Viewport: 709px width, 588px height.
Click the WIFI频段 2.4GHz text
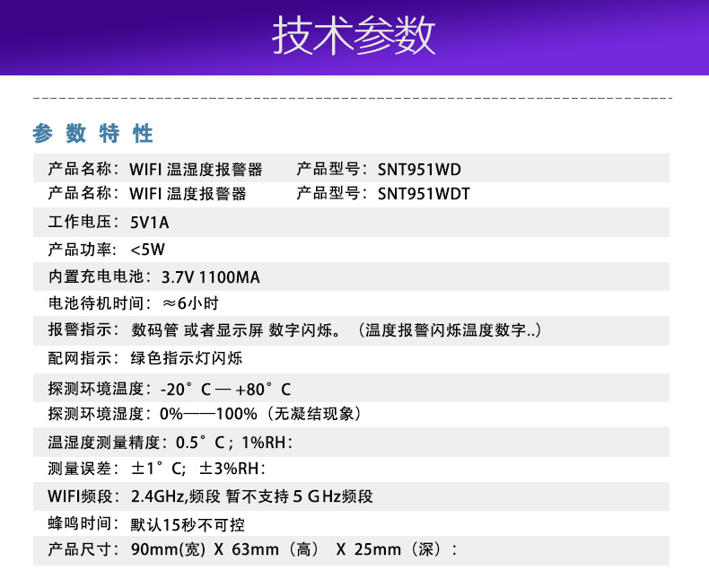pos(252,496)
